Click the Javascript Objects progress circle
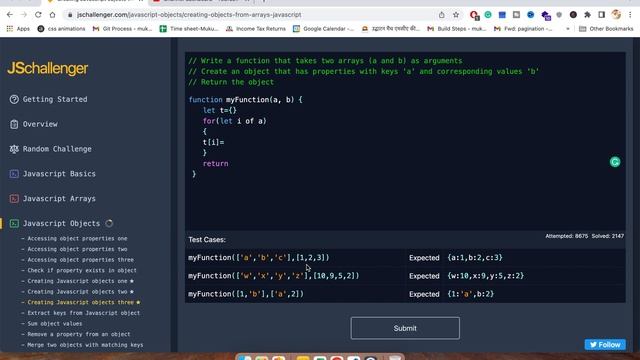The width and height of the screenshot is (640, 360). click(109, 223)
